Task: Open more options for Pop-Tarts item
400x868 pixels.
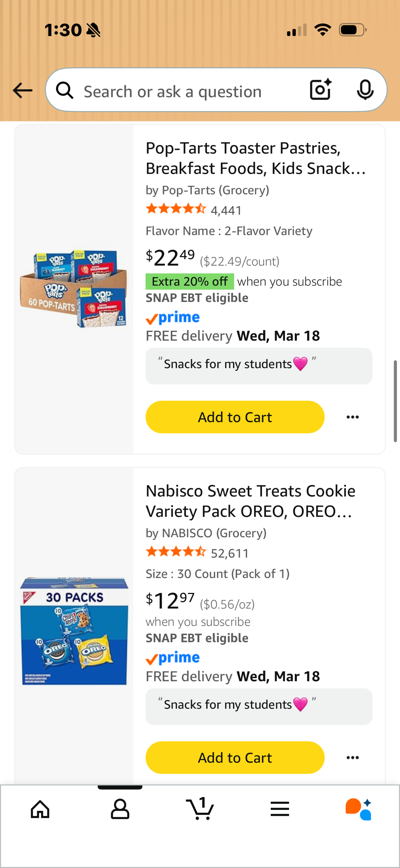Action: point(353,417)
